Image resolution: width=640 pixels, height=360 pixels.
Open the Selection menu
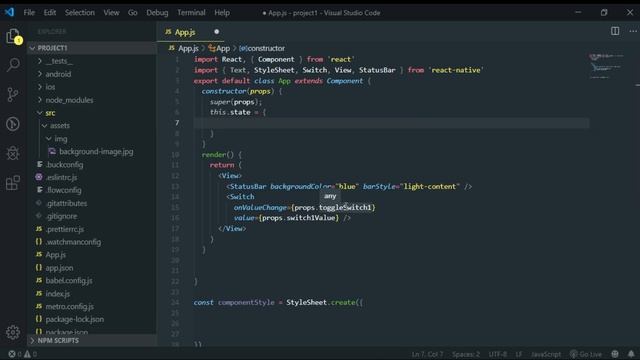[80, 13]
